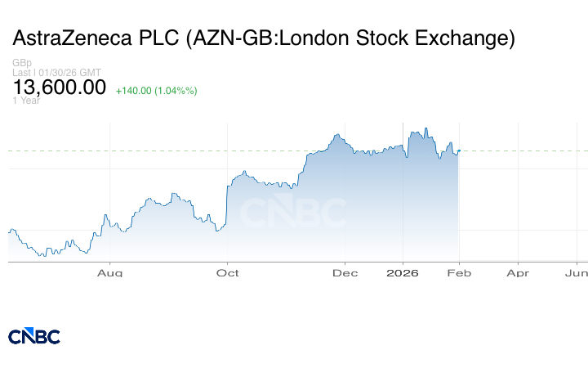Click the latest price endpoint dot on chart
This screenshot has height=368, width=588.
point(460,150)
